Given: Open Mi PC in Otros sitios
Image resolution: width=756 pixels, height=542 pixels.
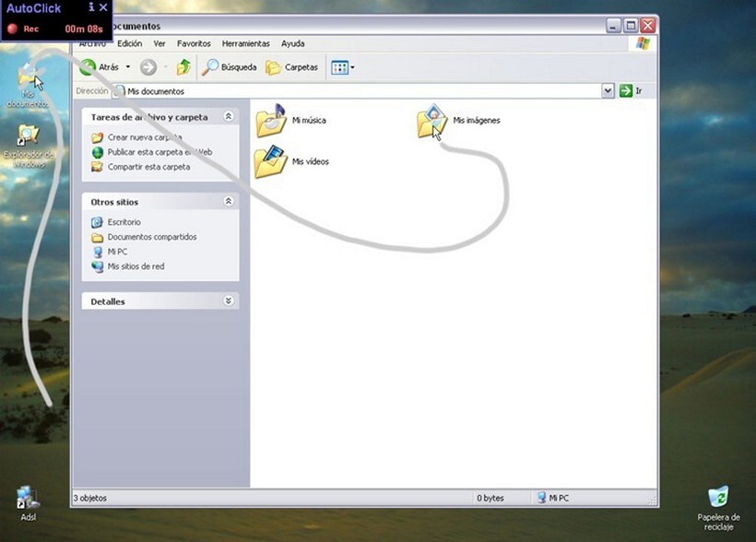Looking at the screenshot, I should click(117, 252).
